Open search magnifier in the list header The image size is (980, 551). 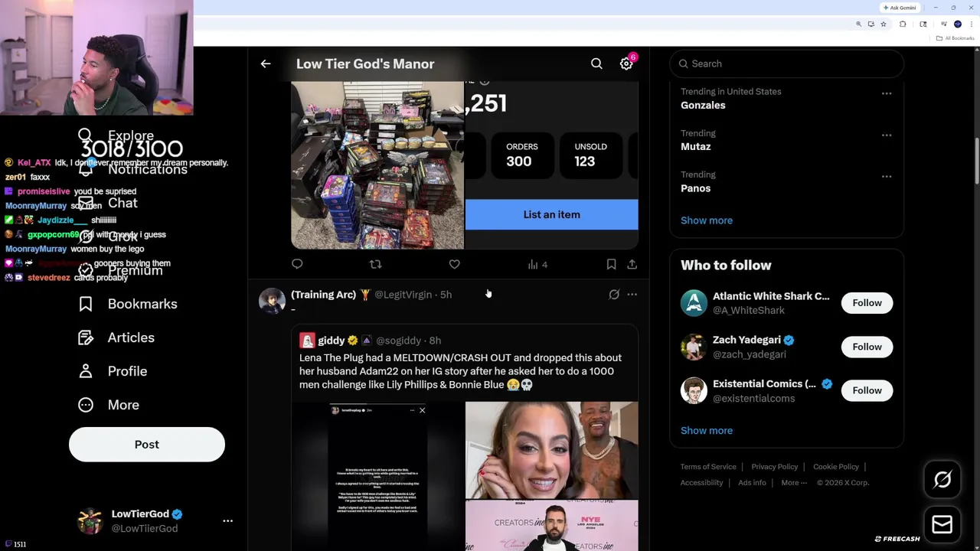(x=596, y=64)
